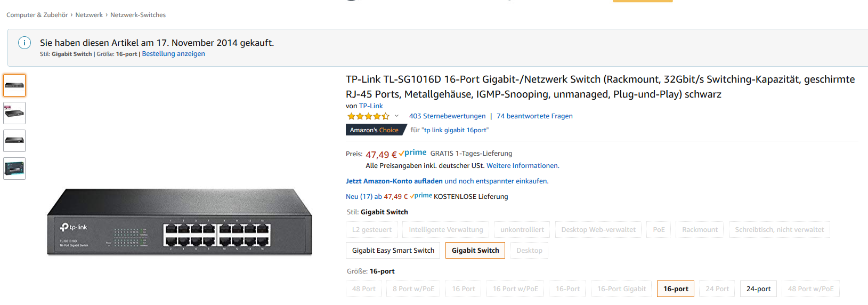Viewport: 868px width, 305px height.
Task: Select the product box packaging thumbnail
Action: [14, 168]
